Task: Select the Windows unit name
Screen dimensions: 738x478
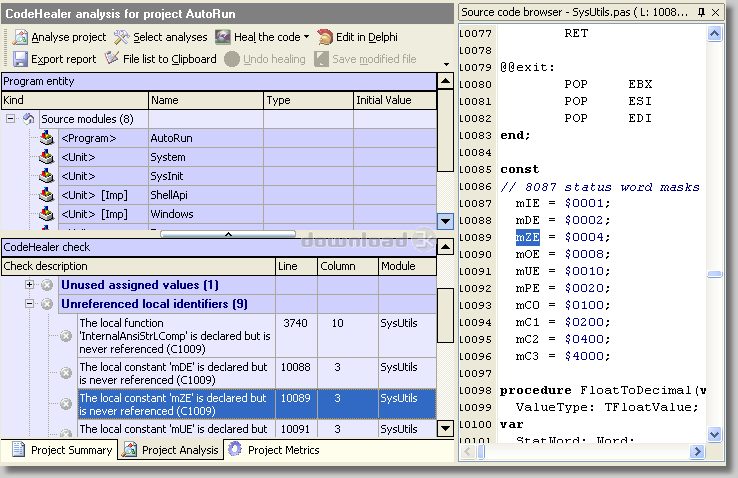Action: coord(172,214)
